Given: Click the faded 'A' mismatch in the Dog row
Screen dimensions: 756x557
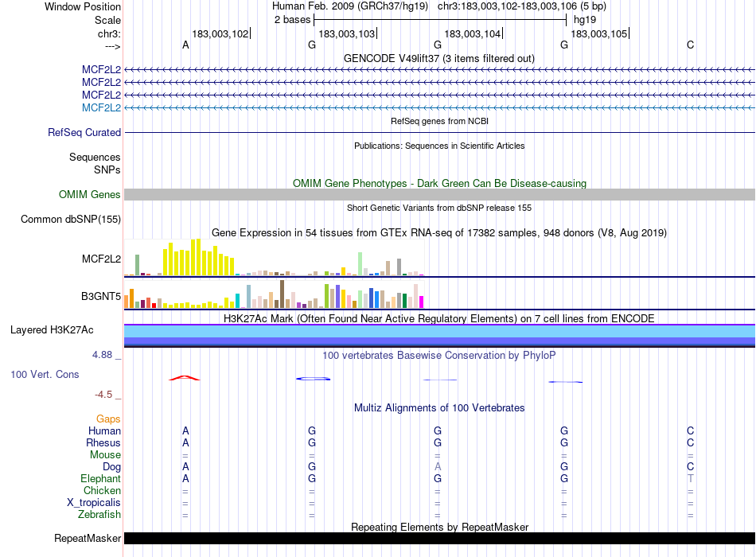Looking at the screenshot, I should (x=438, y=466).
